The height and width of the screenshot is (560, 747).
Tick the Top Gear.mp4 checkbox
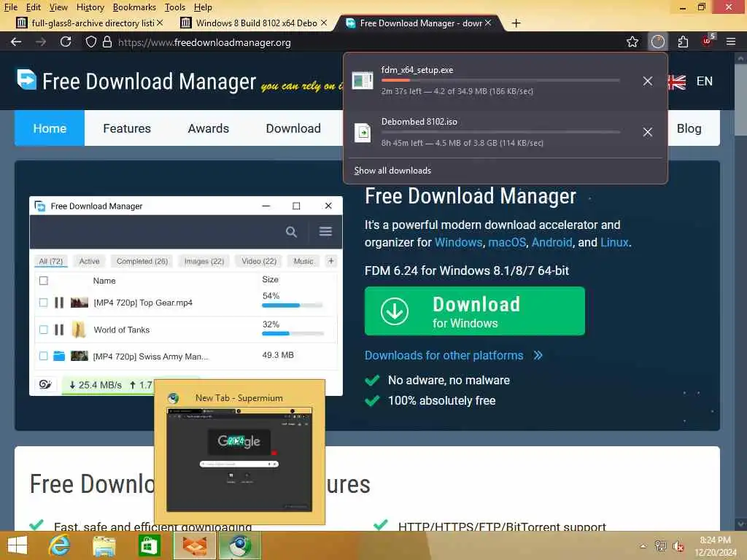click(x=43, y=303)
